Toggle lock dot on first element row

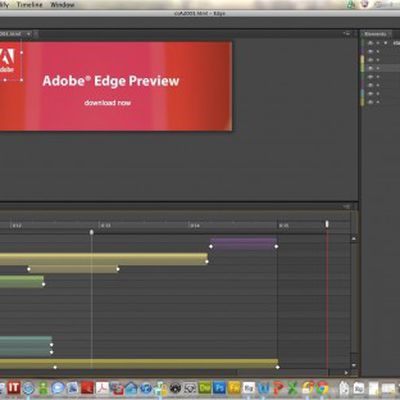coord(378,43)
